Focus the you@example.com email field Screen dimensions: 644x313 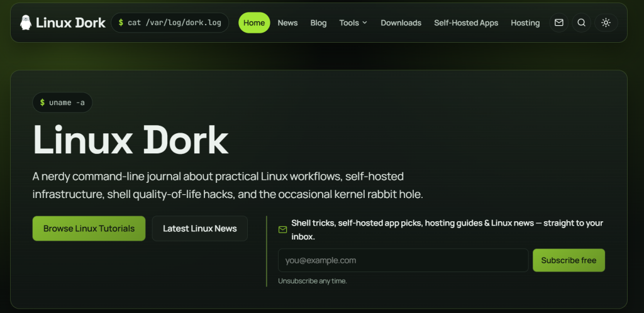[403, 260]
